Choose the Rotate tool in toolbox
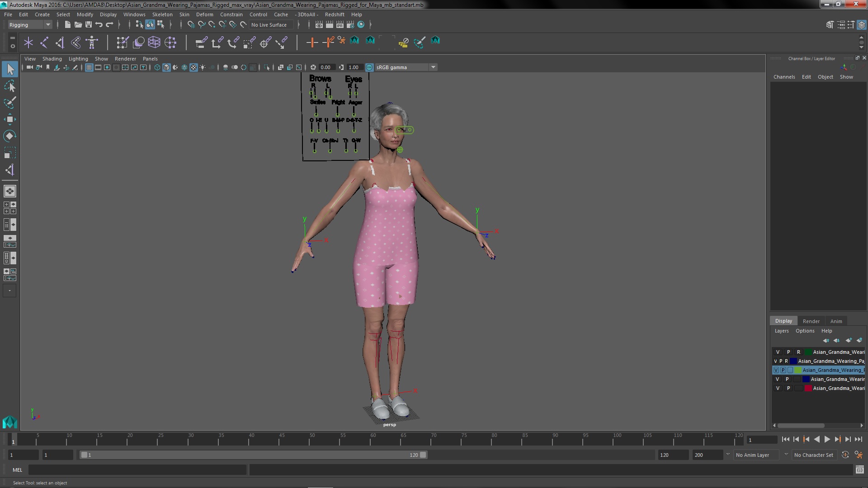 10,136
